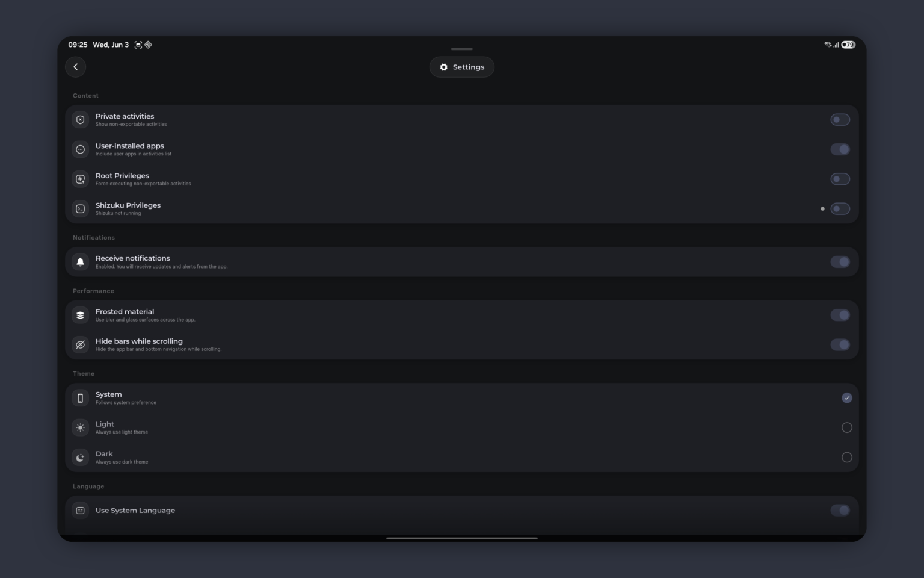Viewport: 924px width, 578px height.
Task: Click the Root Privileges hash icon
Action: click(x=80, y=179)
